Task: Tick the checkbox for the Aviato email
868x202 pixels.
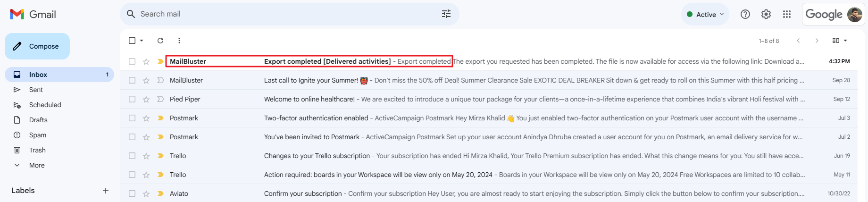Action: tap(132, 194)
